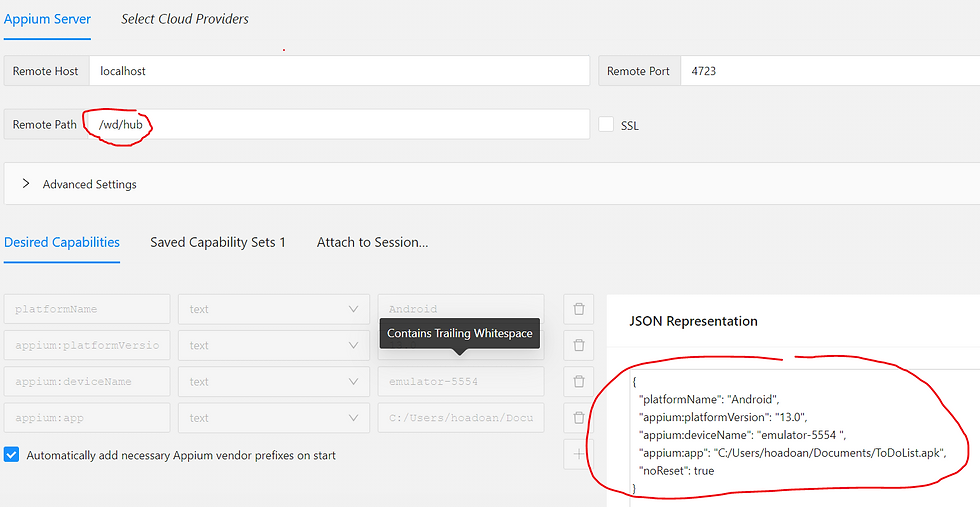This screenshot has width=980, height=507.
Task: Click the Android capability value field
Action: point(461,309)
